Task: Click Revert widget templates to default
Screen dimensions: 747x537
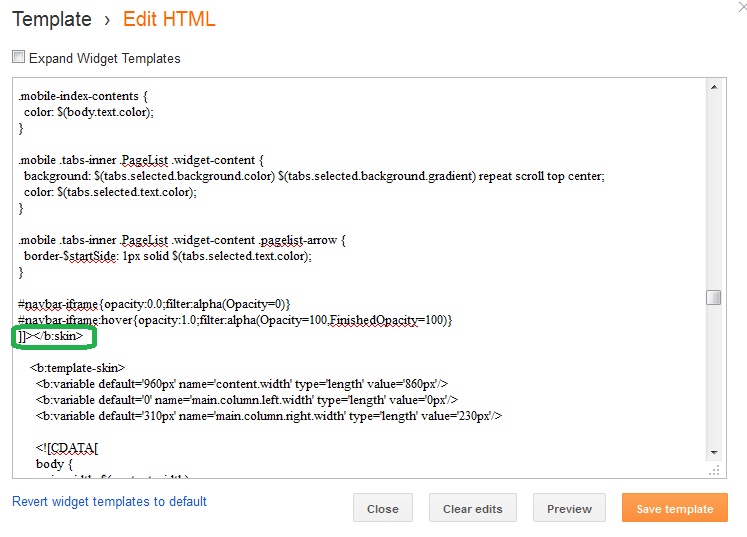Action: (109, 501)
